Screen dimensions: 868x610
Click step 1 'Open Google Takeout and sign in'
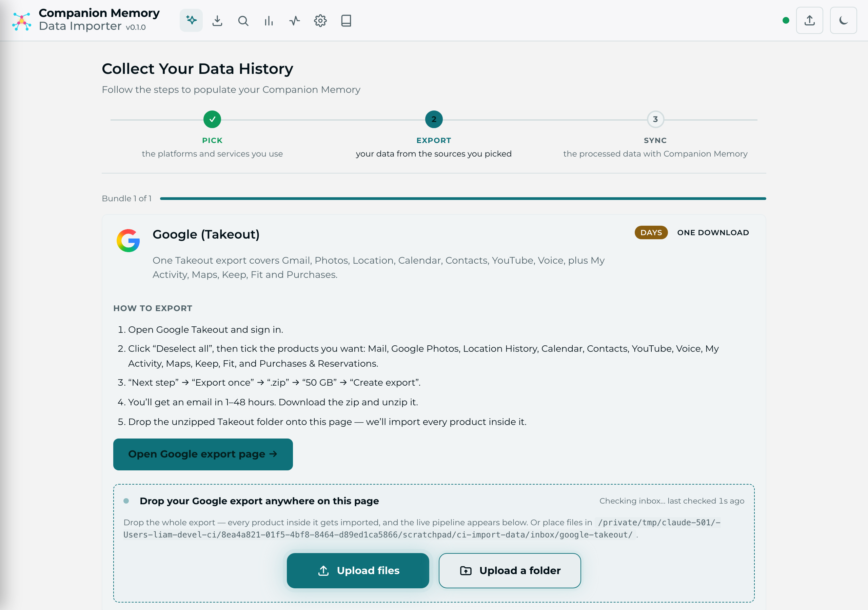[x=205, y=329]
